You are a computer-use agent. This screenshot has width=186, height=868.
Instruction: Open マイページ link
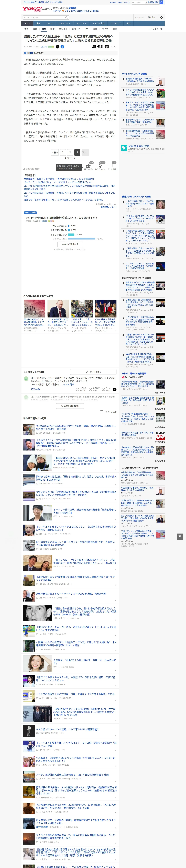point(139,18)
